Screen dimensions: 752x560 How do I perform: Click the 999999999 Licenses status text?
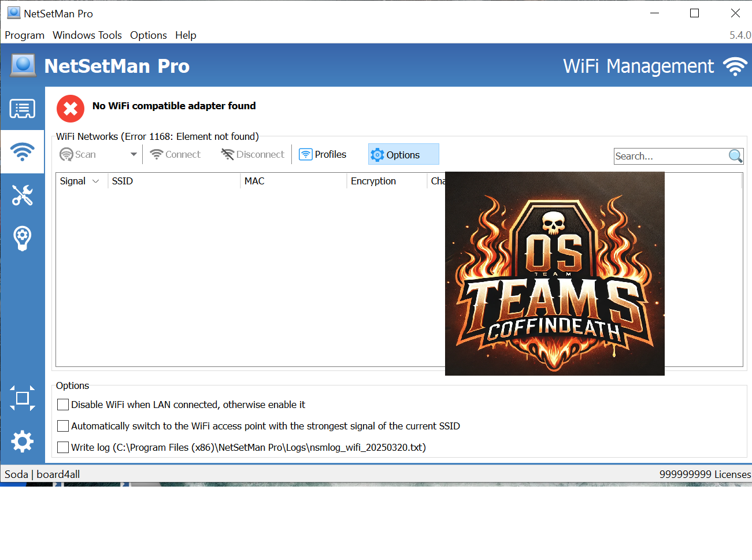pos(705,474)
